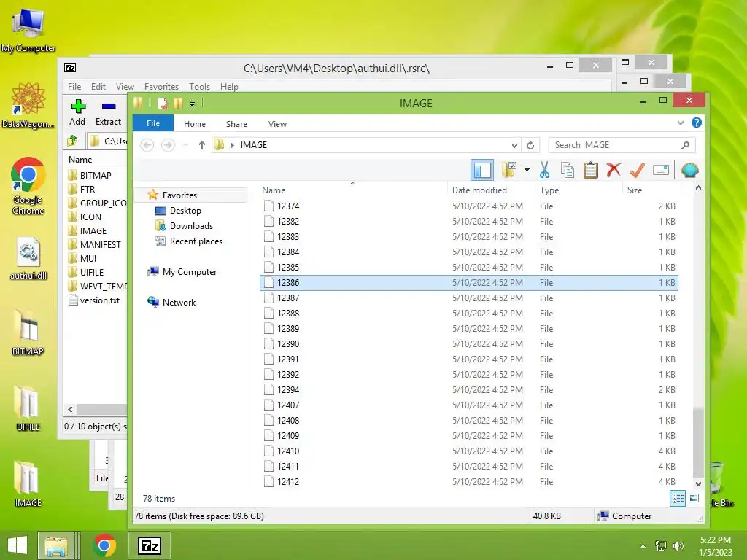Click the New Folder icon in quick access toolbar
Viewport: 747px width, 560px height.
pos(178,103)
